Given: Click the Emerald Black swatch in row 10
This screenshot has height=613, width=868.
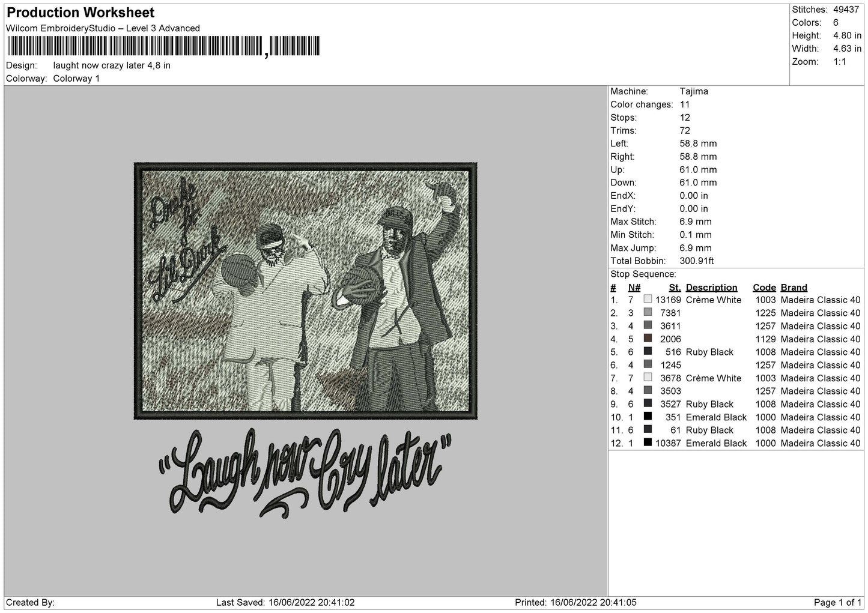Looking at the screenshot, I should (x=648, y=416).
